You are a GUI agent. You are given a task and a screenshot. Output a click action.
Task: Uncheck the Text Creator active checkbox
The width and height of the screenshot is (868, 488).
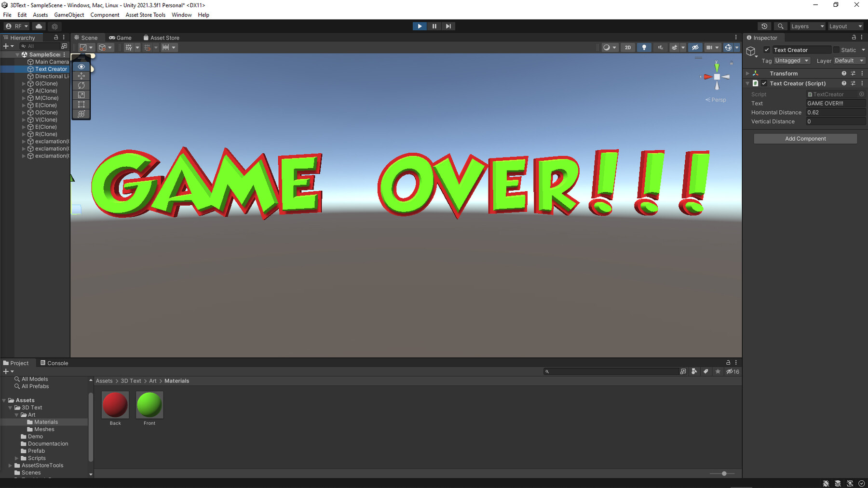[767, 50]
